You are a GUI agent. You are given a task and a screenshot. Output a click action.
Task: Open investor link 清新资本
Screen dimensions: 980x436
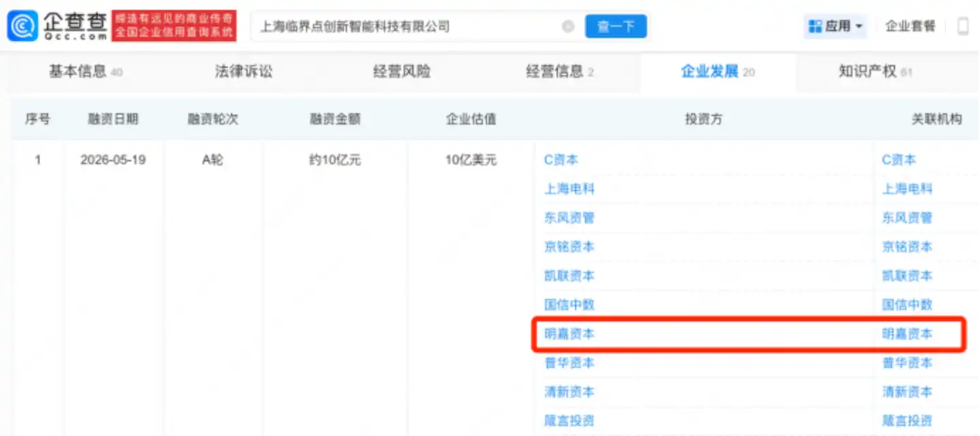point(569,392)
